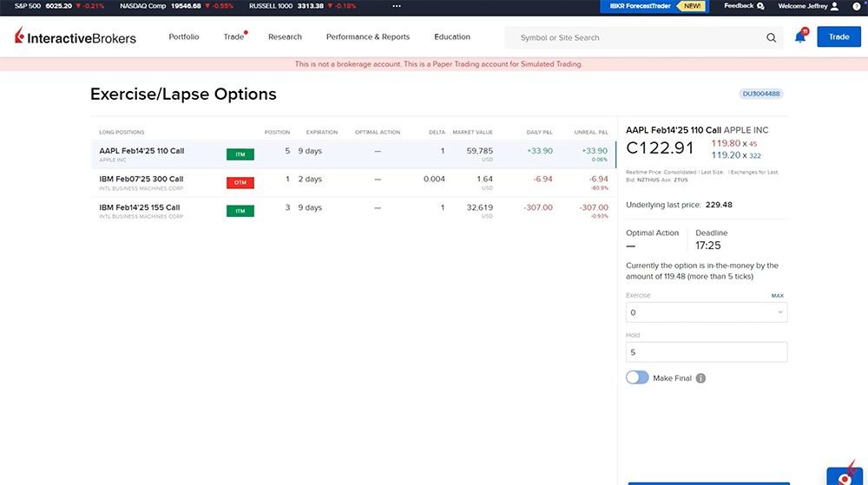The width and height of the screenshot is (868, 485).
Task: Click the ask price 119.80
Action: point(726,143)
